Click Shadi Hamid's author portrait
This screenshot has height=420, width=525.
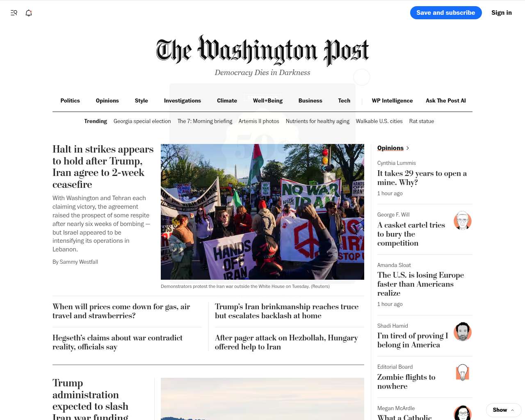[463, 331]
